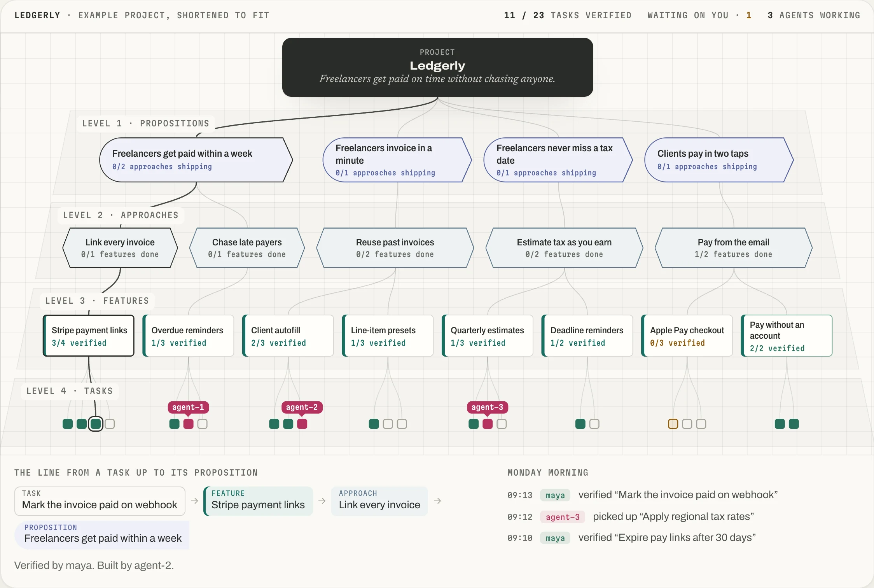Viewport: 874px width, 588px height.
Task: Select the first verified Stripe payment links task
Action: [x=68, y=424]
